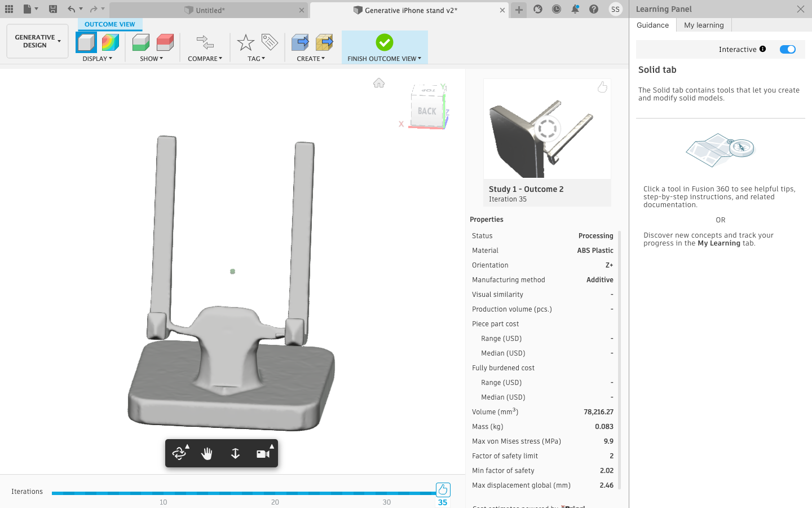The image size is (812, 508).
Task: Click the "Min factor of safety" label
Action: [503, 471]
